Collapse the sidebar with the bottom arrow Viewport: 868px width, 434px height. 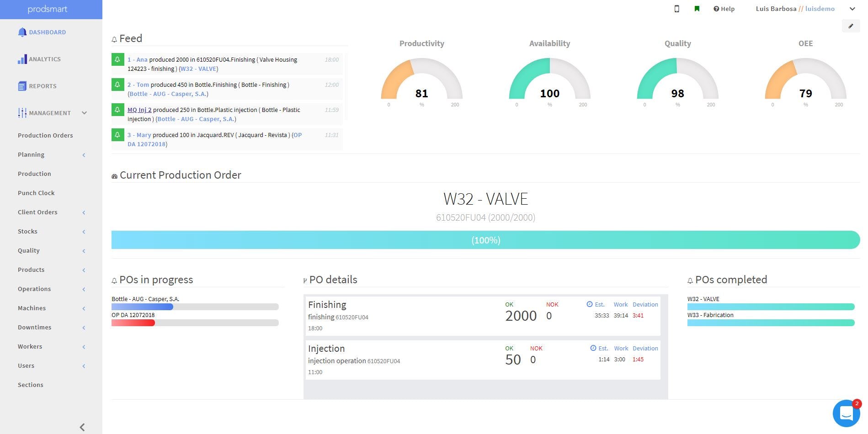82,427
